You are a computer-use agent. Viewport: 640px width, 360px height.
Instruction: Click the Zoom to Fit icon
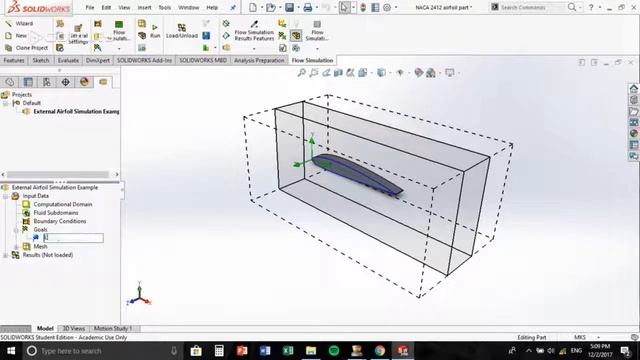[x=301, y=73]
